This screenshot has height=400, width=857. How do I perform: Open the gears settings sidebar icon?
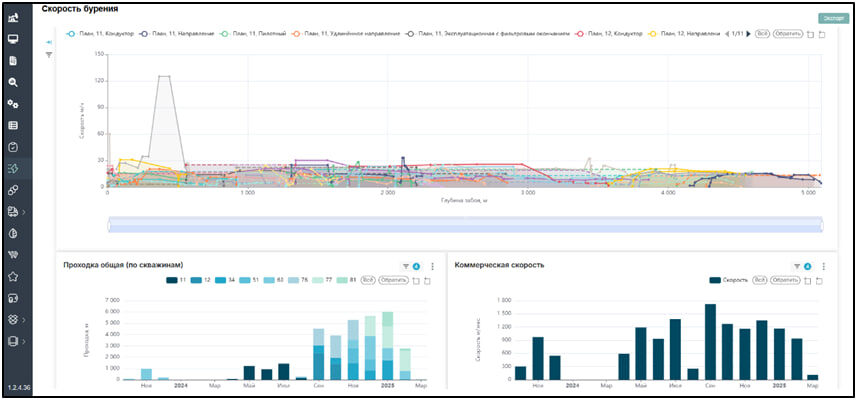click(14, 104)
